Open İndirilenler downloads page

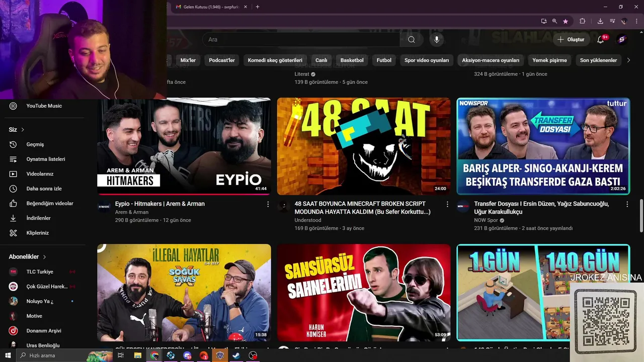pos(39,218)
